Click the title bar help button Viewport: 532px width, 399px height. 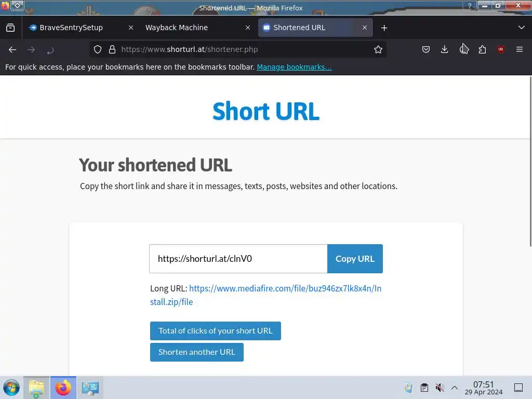(x=470, y=5)
